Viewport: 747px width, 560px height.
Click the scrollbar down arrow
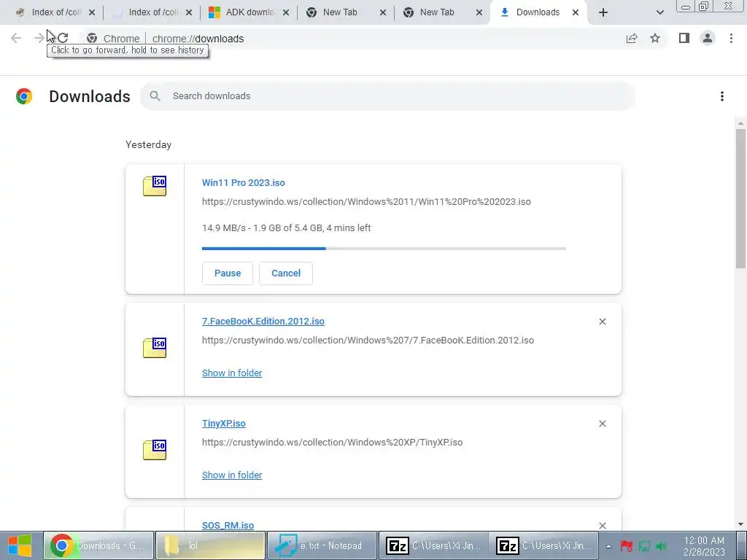[x=740, y=524]
